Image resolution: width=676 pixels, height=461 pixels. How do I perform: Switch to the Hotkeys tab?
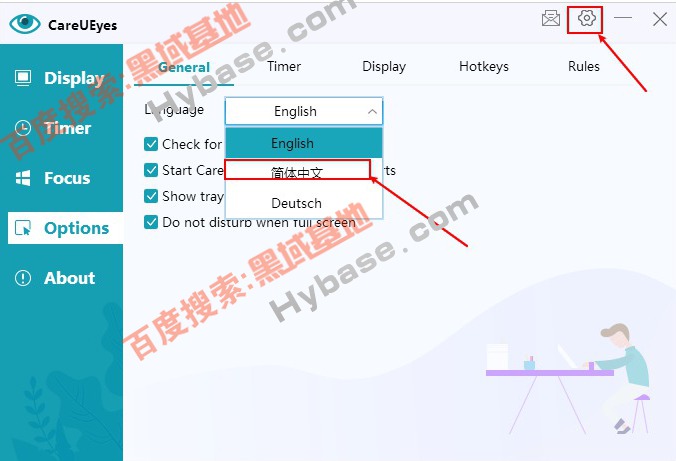484,66
